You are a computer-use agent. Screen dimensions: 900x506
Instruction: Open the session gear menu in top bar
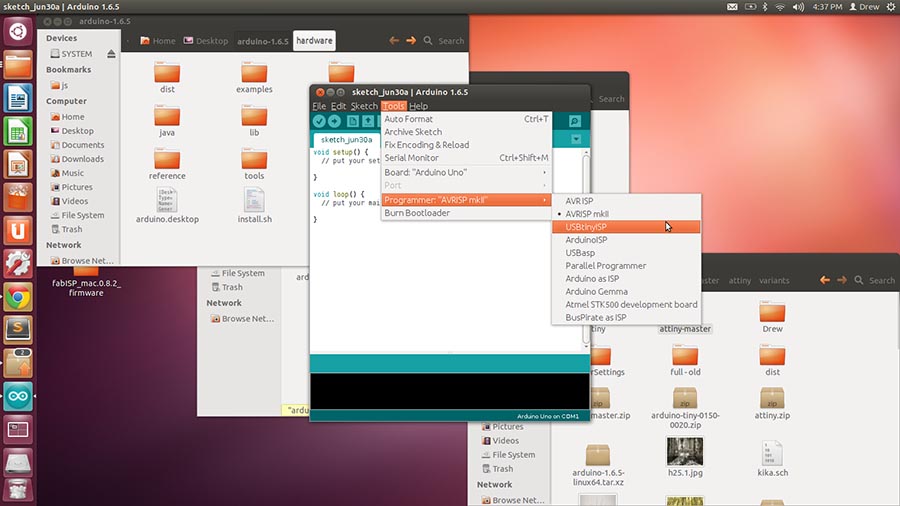[x=891, y=7]
